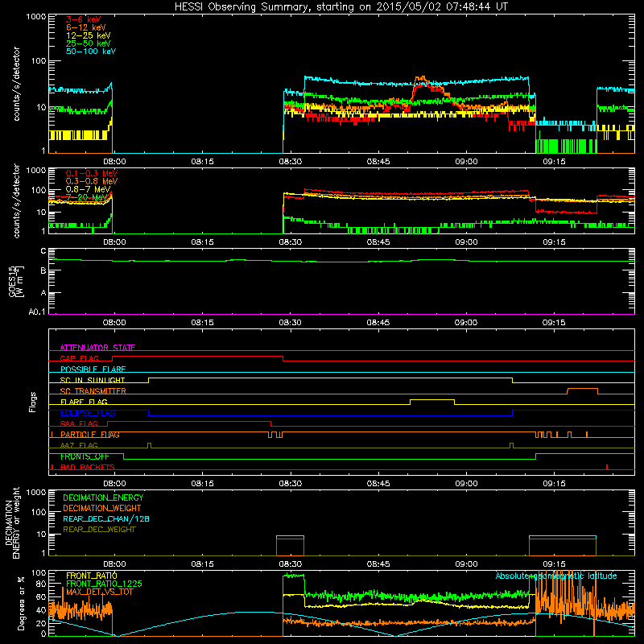The image size is (644, 644).
Task: Click the MAX_DET_VS_TOT legend label
Action: [100, 592]
